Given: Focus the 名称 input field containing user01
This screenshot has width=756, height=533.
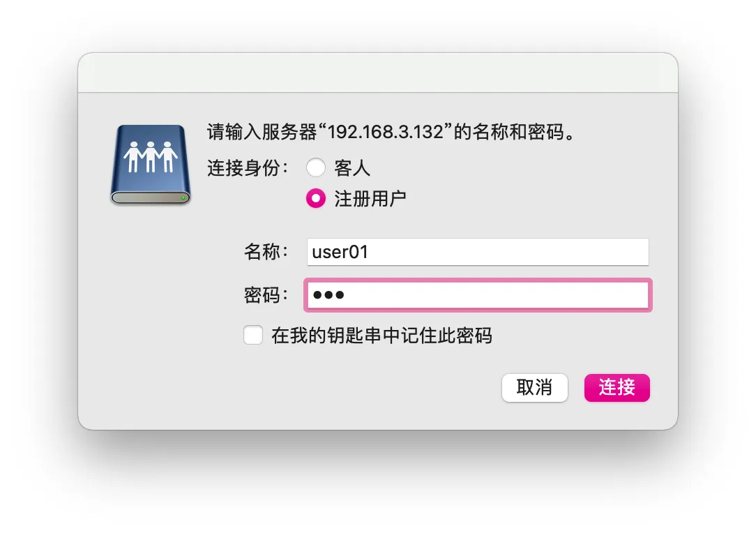Looking at the screenshot, I should tap(478, 252).
